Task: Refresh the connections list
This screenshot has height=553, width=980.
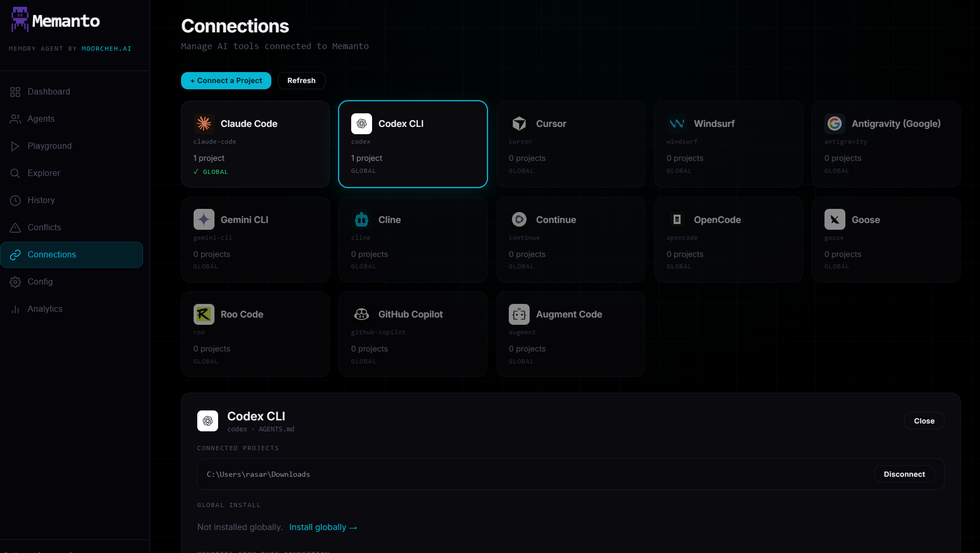Action: (301, 80)
